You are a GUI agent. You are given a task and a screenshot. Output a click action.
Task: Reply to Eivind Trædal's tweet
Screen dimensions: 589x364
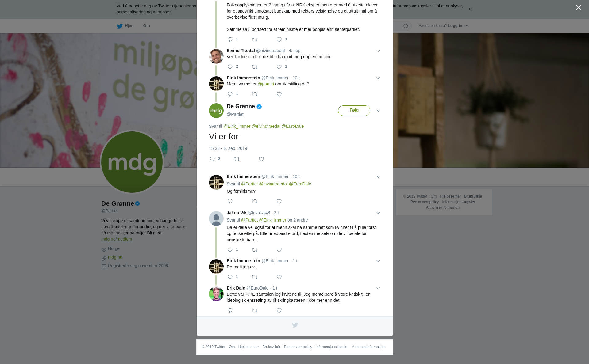(x=230, y=67)
